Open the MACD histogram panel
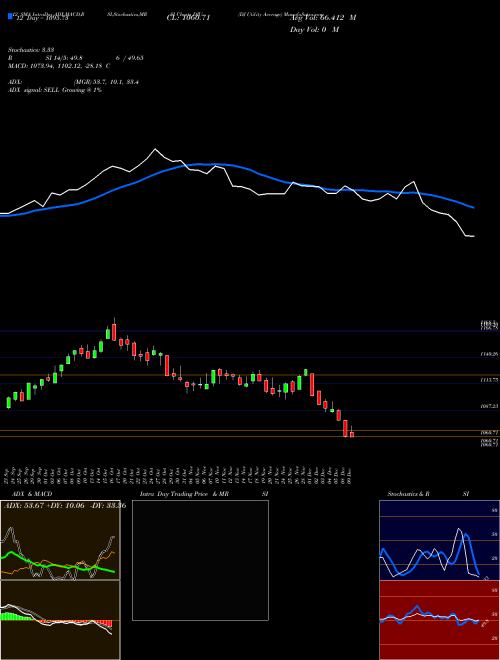Screen dimensions: 500x660 pyautogui.click(x=60, y=620)
